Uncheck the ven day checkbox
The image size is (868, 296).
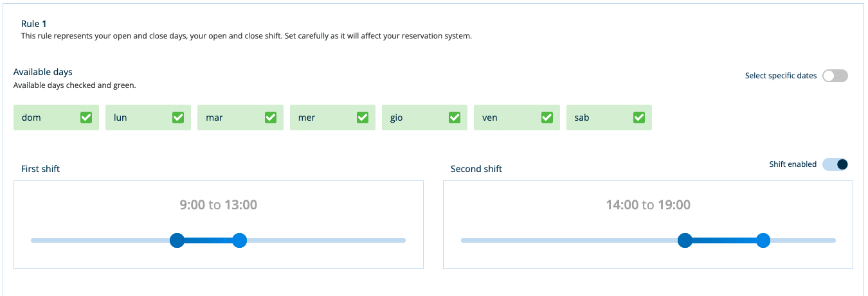coord(547,118)
